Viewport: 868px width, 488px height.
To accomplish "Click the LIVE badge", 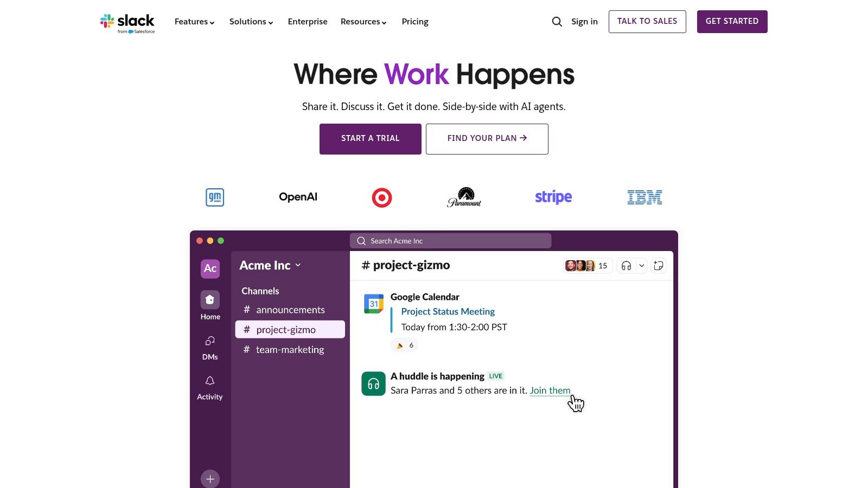I will (x=496, y=376).
